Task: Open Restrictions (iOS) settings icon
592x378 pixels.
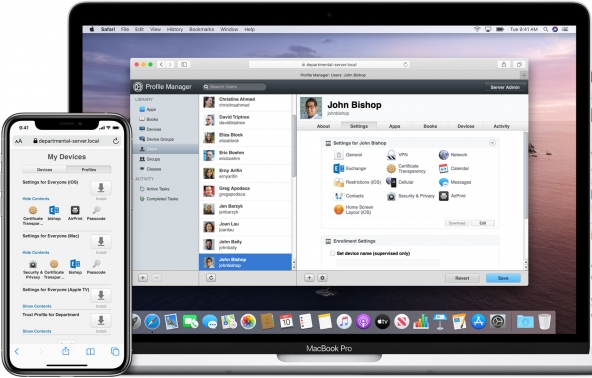Action: click(339, 182)
